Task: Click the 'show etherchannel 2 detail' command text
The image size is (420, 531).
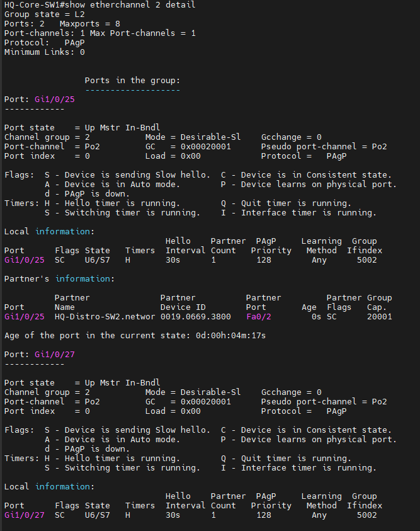Action: (130, 5)
